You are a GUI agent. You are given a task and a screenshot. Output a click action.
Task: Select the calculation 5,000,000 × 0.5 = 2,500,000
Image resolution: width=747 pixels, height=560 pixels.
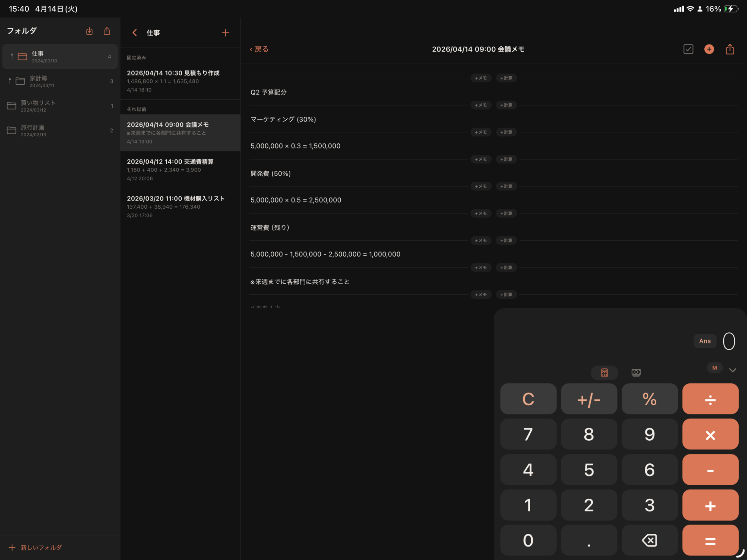(x=296, y=200)
